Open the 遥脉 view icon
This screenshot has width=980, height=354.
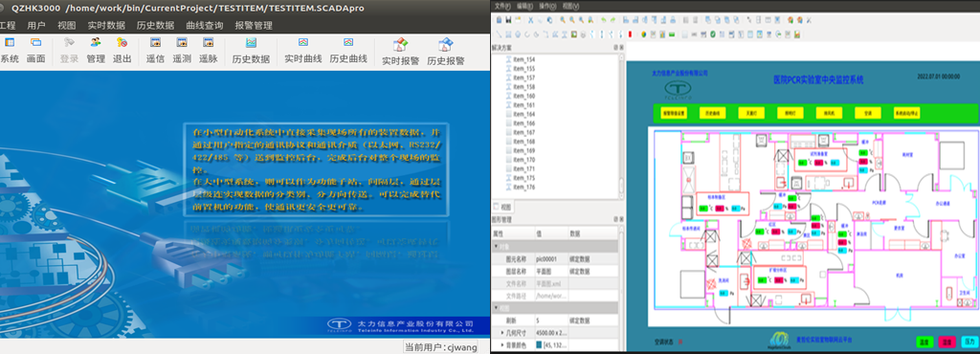pyautogui.click(x=208, y=42)
